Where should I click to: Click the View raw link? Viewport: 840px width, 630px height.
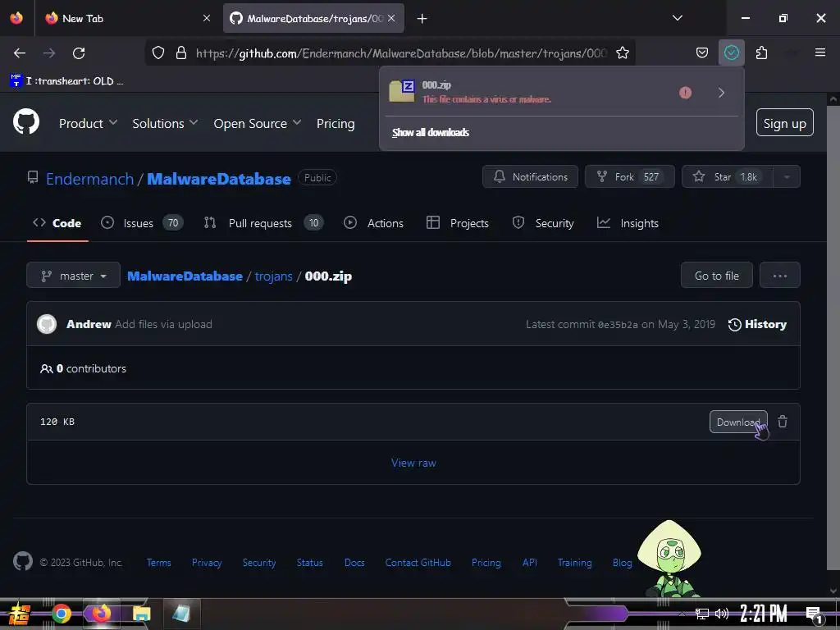pos(413,463)
